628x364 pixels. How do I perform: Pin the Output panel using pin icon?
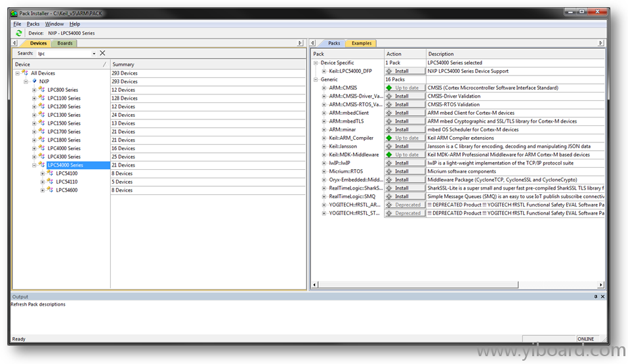point(596,296)
